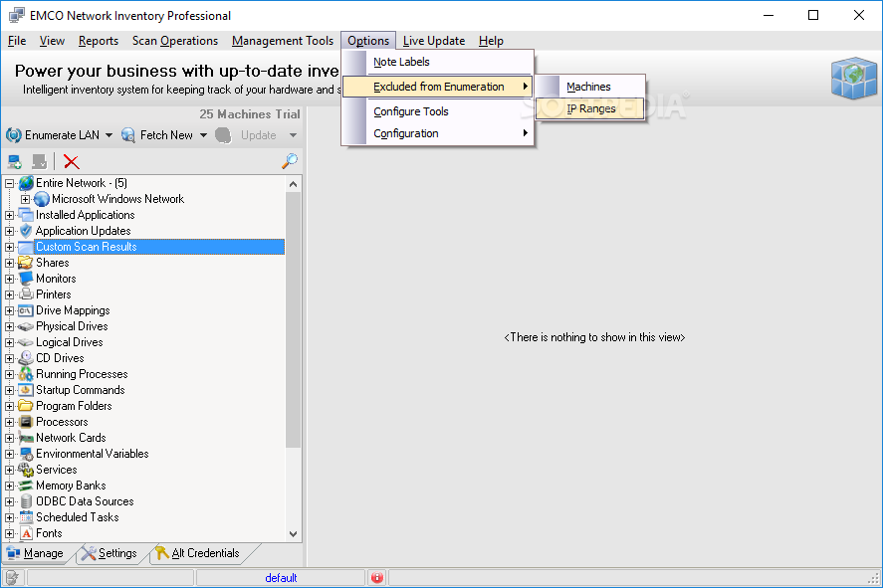The height and width of the screenshot is (588, 883).
Task: Click the Enumerate LAN button
Action: click(54, 135)
